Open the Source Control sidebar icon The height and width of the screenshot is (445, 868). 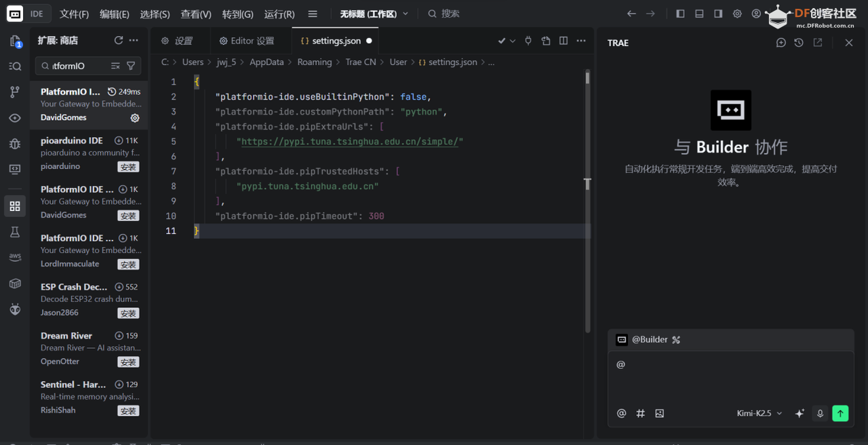[15, 92]
